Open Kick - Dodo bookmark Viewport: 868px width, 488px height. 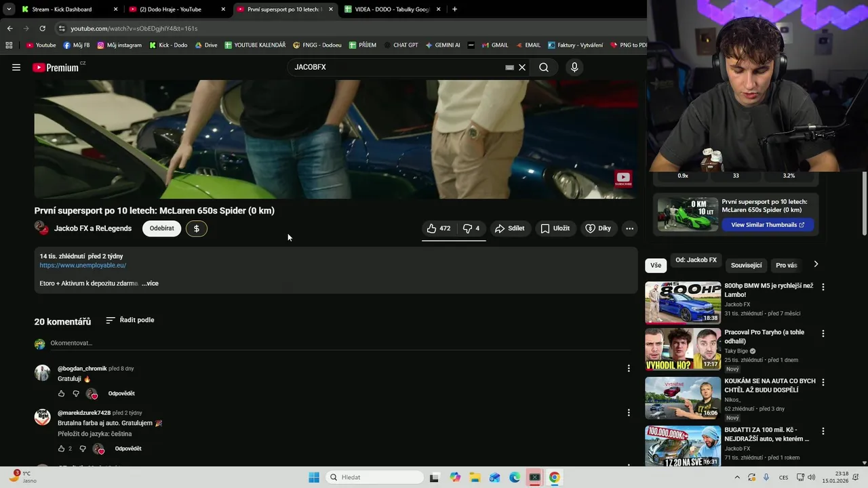pos(168,45)
